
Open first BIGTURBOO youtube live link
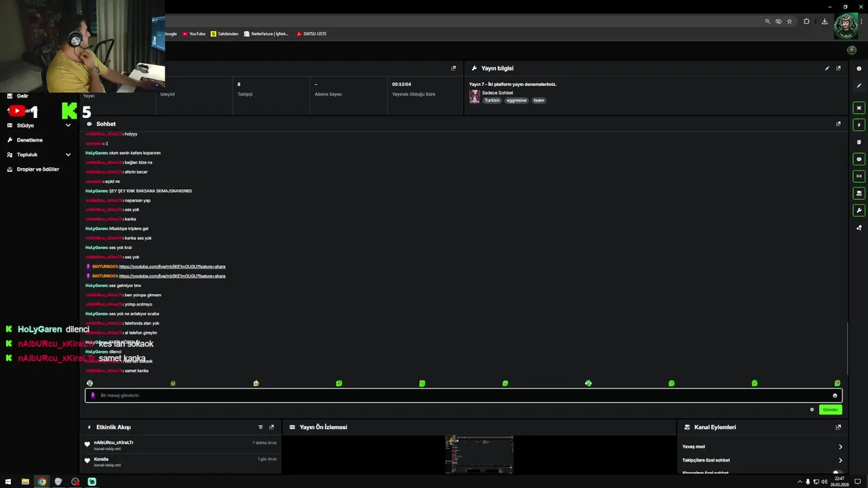pos(172,266)
